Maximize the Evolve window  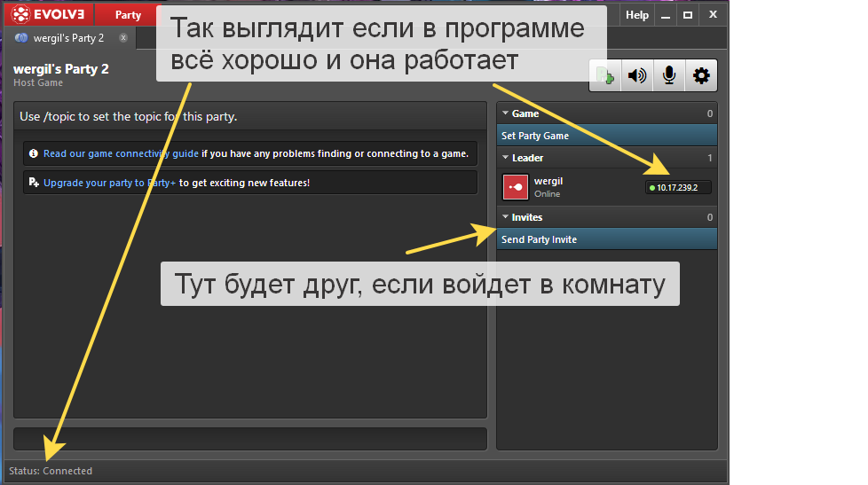(x=688, y=15)
